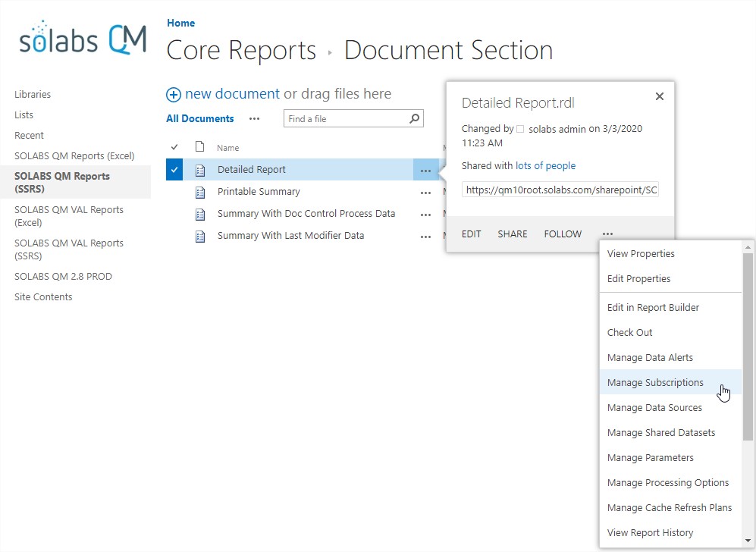This screenshot has width=756, height=552.
Task: Open the views ellipsis next to All Documents
Action: click(x=255, y=118)
